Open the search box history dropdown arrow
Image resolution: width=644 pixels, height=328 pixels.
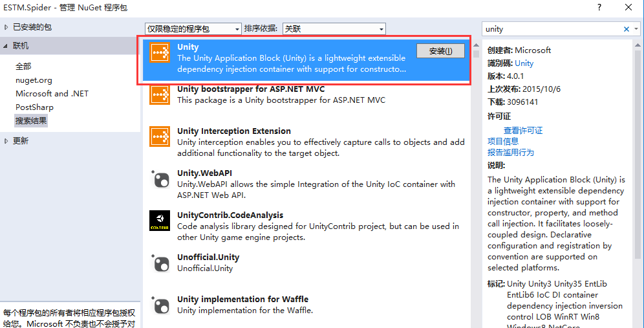pyautogui.click(x=636, y=29)
